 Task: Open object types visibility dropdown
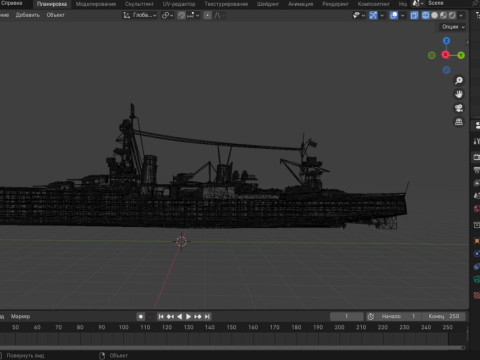[x=359, y=15]
